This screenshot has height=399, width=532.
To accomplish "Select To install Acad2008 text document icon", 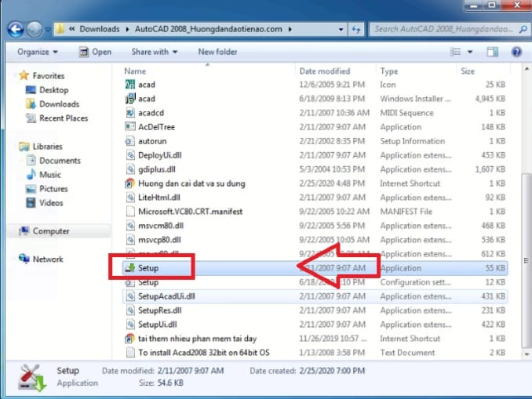I will tap(130, 353).
